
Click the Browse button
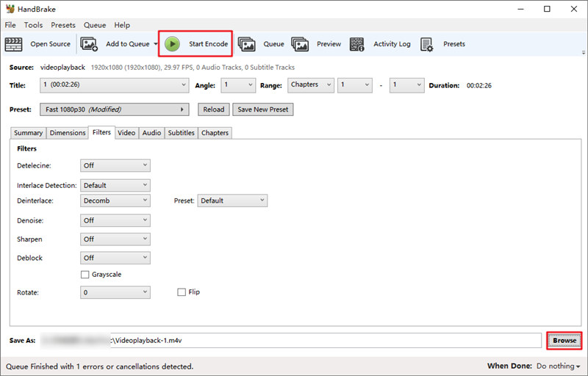[564, 341]
